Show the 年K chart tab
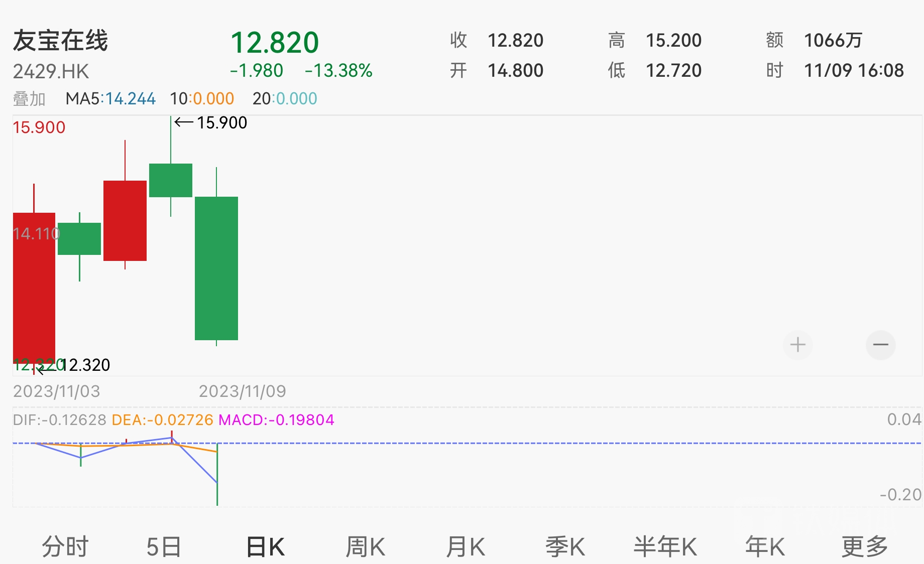 765,546
